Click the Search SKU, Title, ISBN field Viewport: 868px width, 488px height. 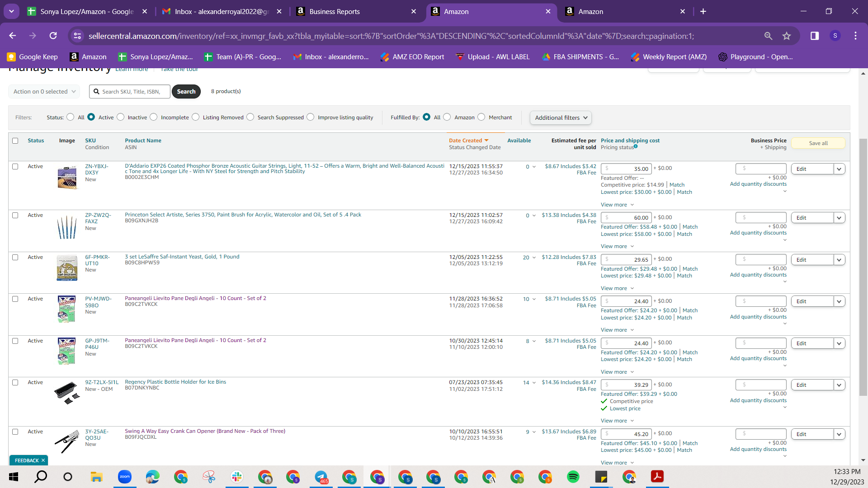(x=130, y=91)
